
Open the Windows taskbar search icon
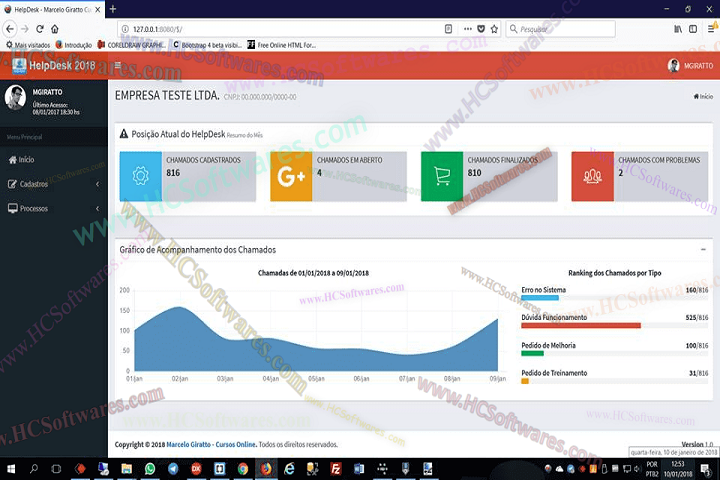(34, 469)
